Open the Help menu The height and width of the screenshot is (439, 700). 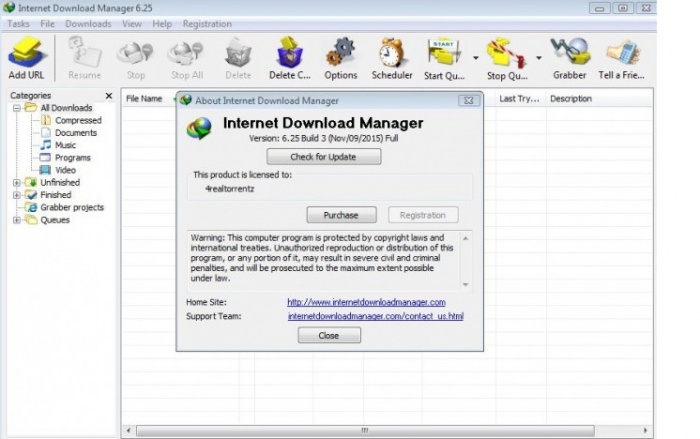point(162,24)
